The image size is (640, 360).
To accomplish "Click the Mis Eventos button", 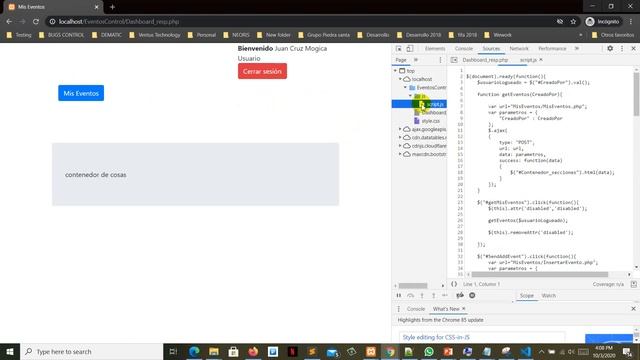I will coord(81,93).
